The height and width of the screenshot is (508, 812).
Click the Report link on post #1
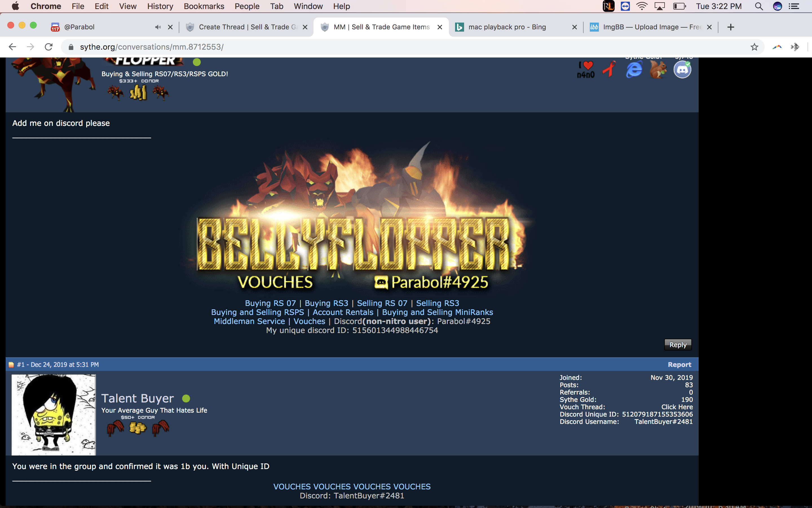click(679, 365)
